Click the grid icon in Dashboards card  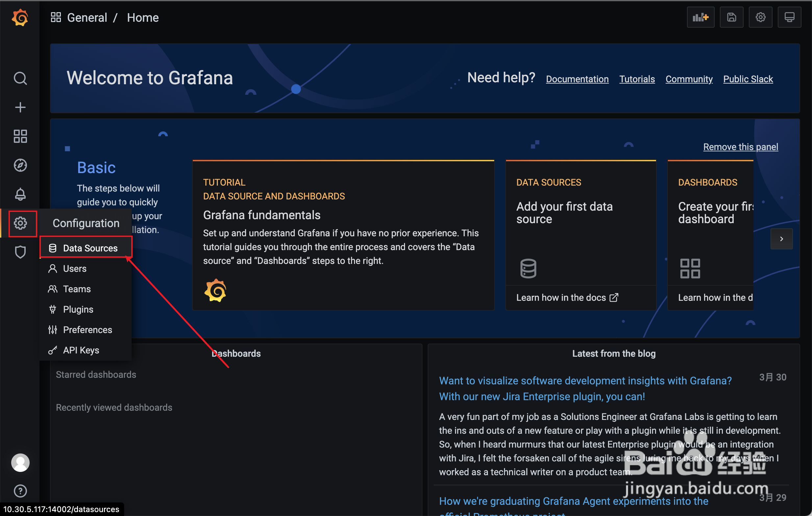[690, 269]
